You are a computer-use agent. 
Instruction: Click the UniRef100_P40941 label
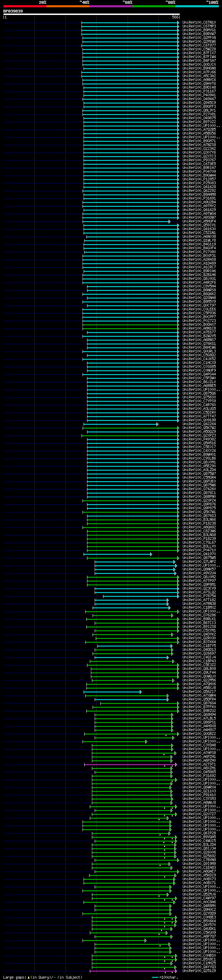tap(199, 95)
